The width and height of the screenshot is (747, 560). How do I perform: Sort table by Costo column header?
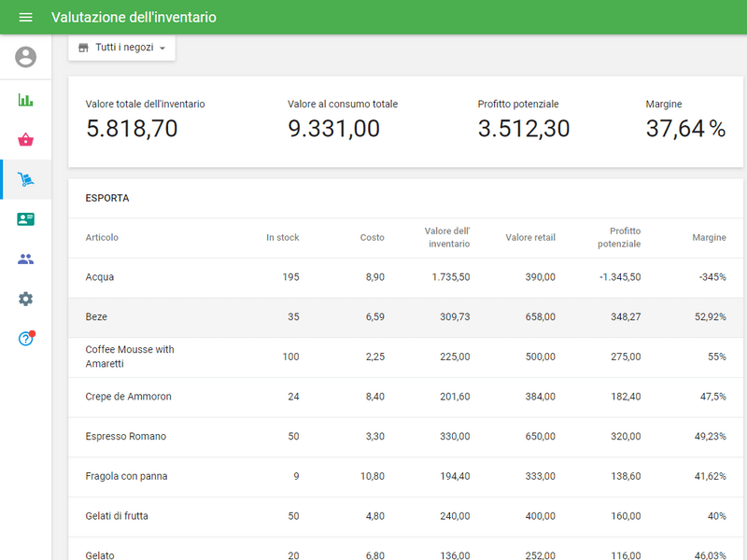tap(372, 238)
